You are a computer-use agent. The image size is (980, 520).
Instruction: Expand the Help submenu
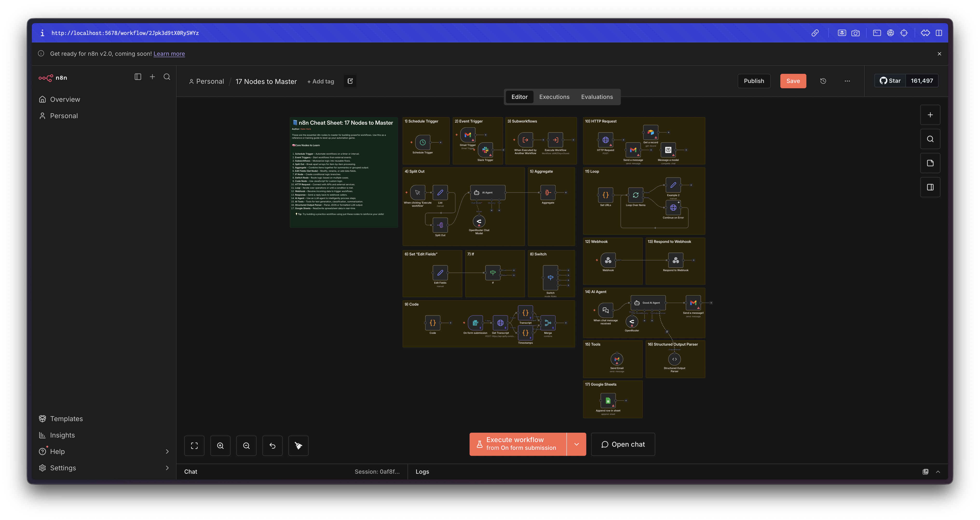(x=167, y=452)
